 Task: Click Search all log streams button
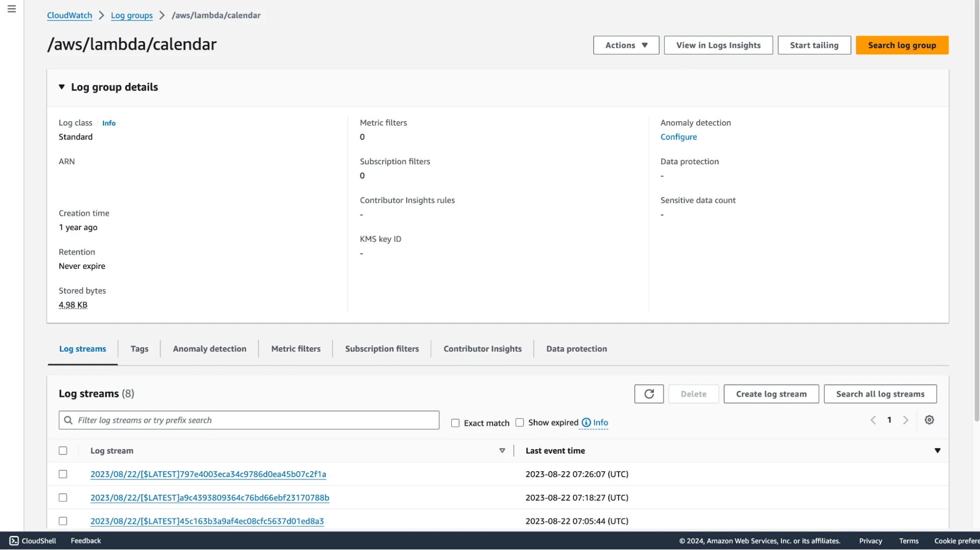880,394
